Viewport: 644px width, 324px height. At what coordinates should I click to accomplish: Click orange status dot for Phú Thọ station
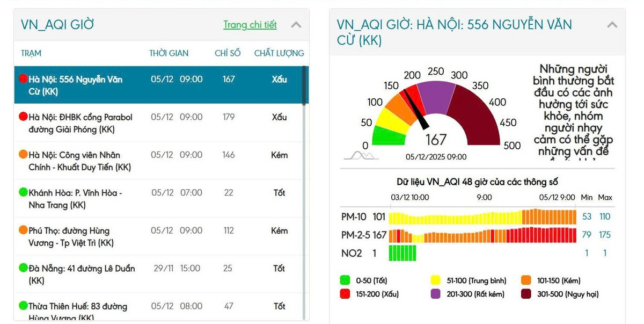click(23, 231)
